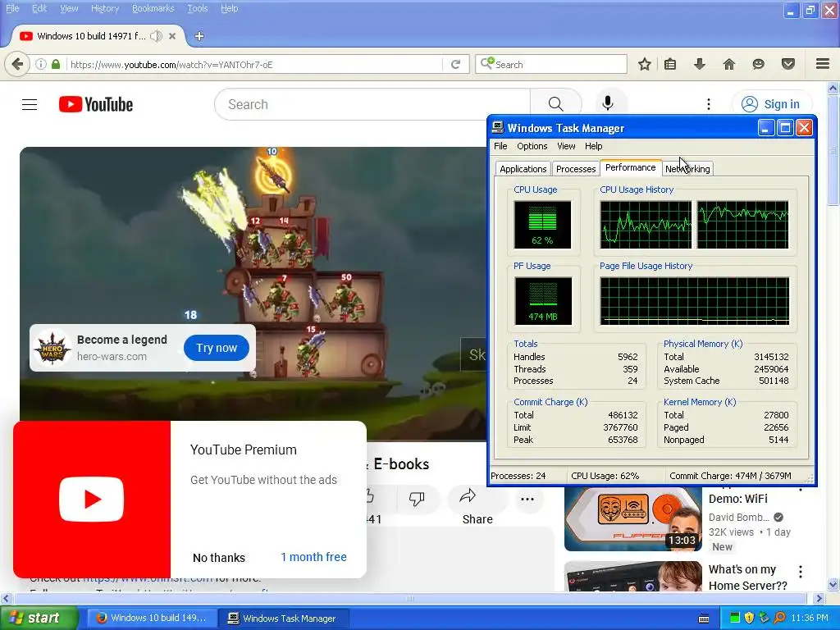Dismiss Premium offer with No thanks
The image size is (840, 630).
point(218,558)
